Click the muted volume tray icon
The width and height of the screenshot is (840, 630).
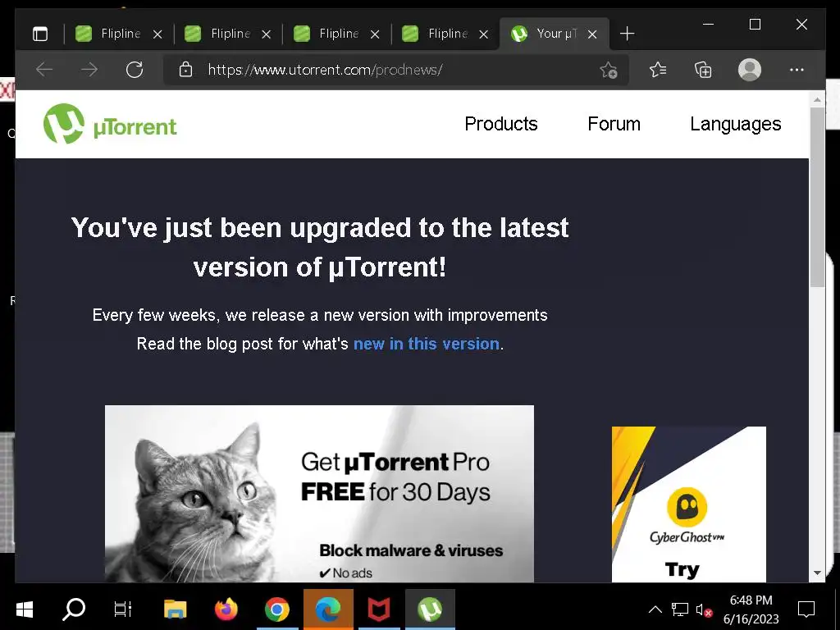coord(704,609)
